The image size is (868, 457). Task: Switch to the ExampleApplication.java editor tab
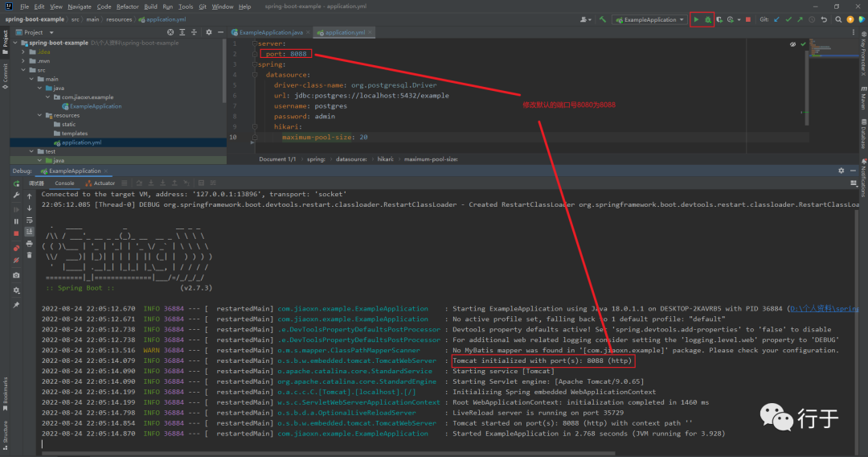[x=271, y=32]
